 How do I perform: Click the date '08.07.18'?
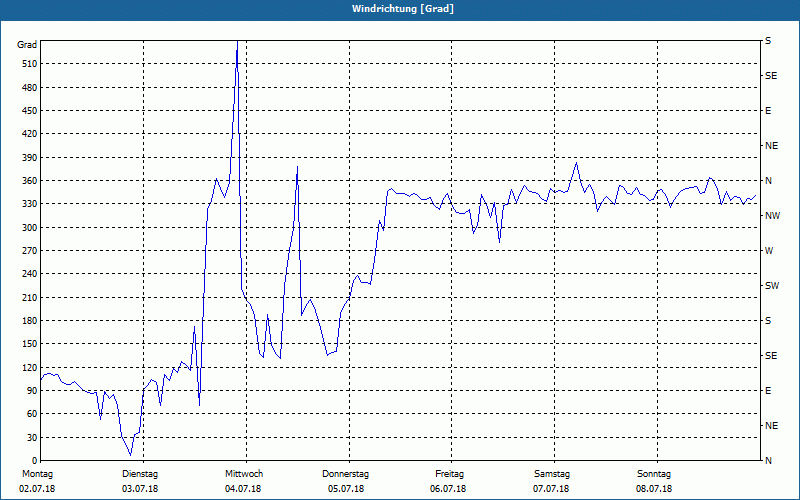coord(654,489)
